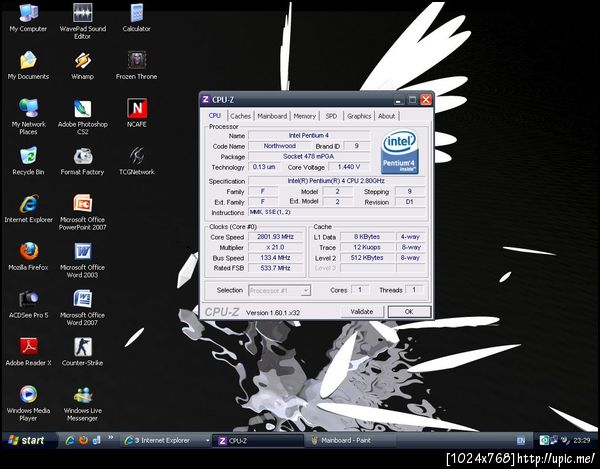Viewport: 600px width, 469px height.
Task: Click the Quick Launch Firefox icon
Action: [x=83, y=441]
